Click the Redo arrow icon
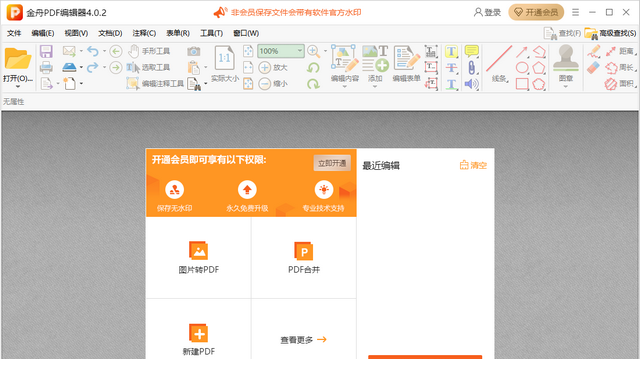 (x=93, y=67)
